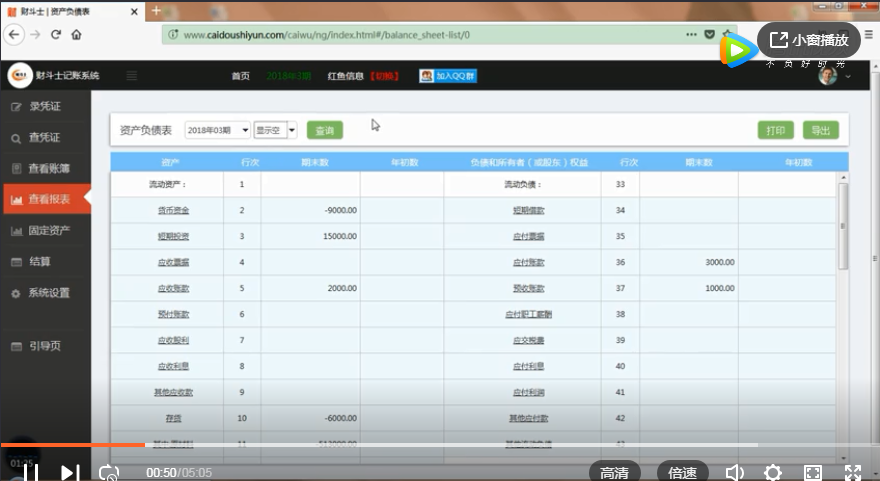The width and height of the screenshot is (880, 481).
Task: Open the 应付票据 liability link
Action: click(529, 236)
